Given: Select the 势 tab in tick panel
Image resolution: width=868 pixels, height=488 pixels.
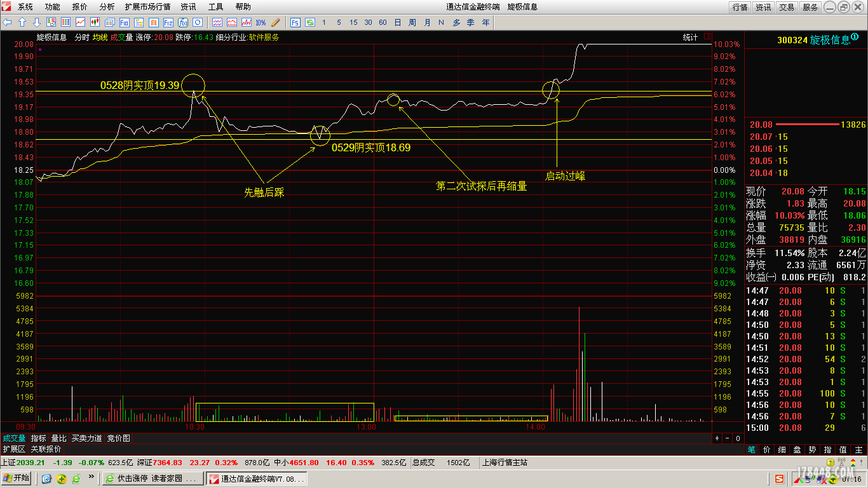Looking at the screenshot, I should point(812,449).
